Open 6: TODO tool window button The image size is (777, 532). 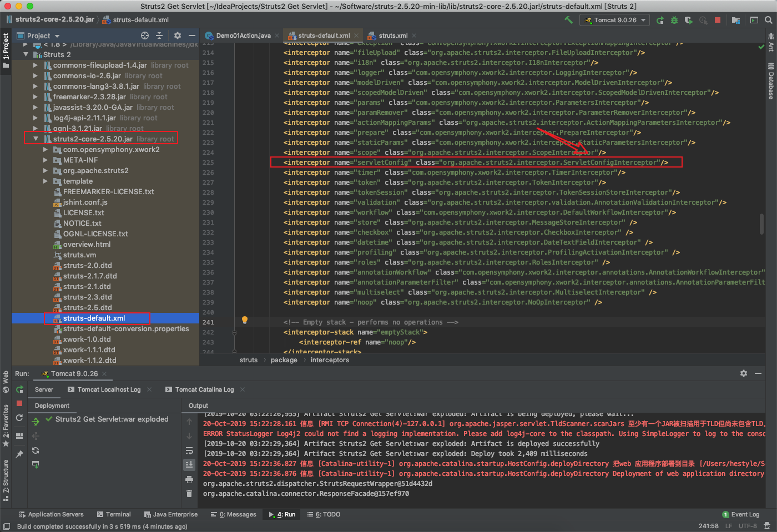click(x=324, y=514)
